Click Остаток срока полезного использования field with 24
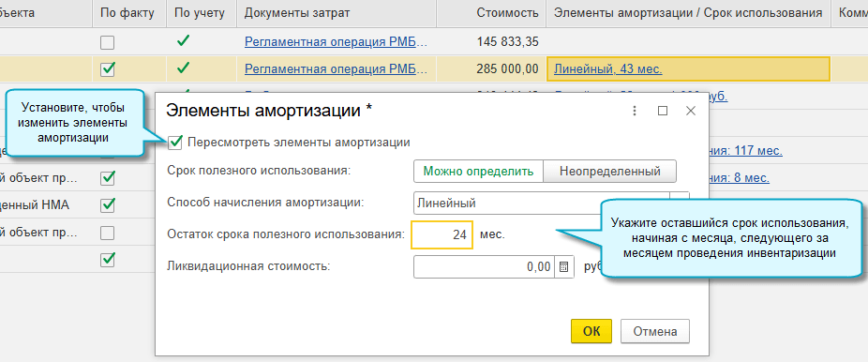Viewport: 868px width, 362px height. point(441,234)
